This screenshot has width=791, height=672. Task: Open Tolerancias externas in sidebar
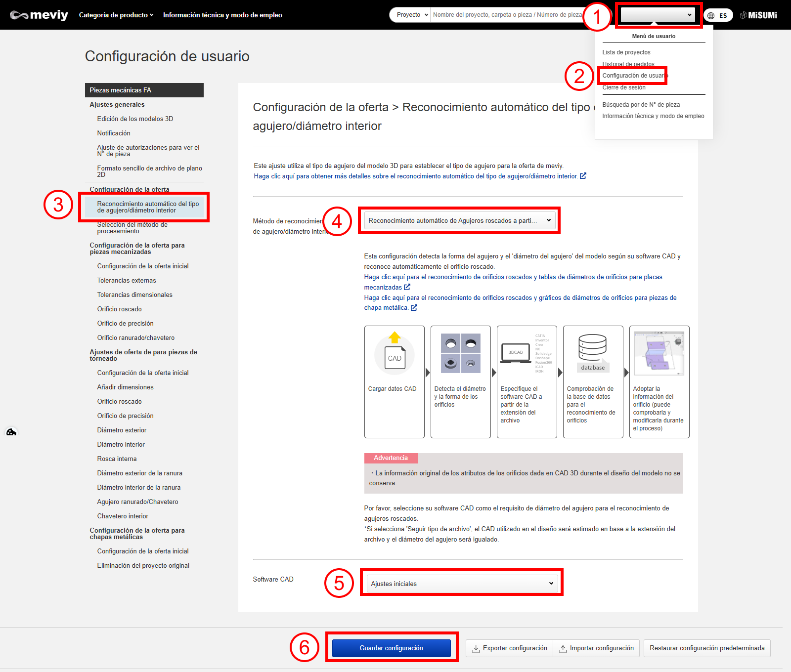tap(127, 281)
